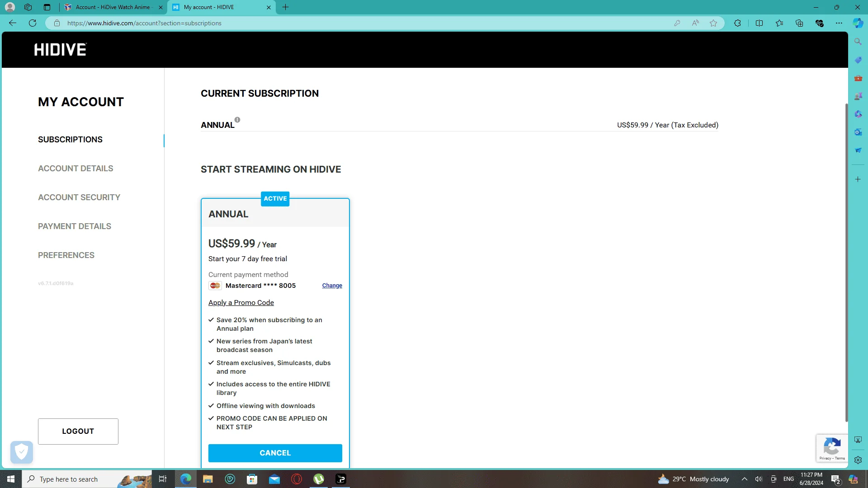
Task: Open Task View on taskbar
Action: [163, 479]
